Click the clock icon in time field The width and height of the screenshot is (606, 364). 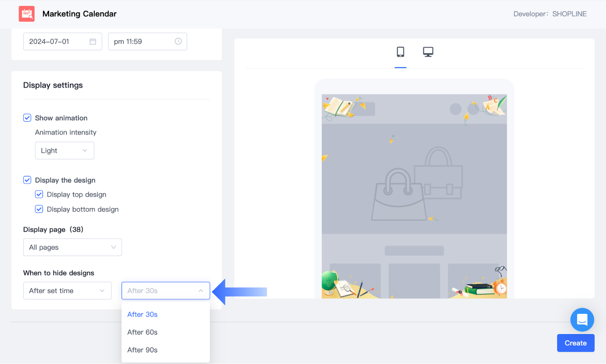(178, 41)
